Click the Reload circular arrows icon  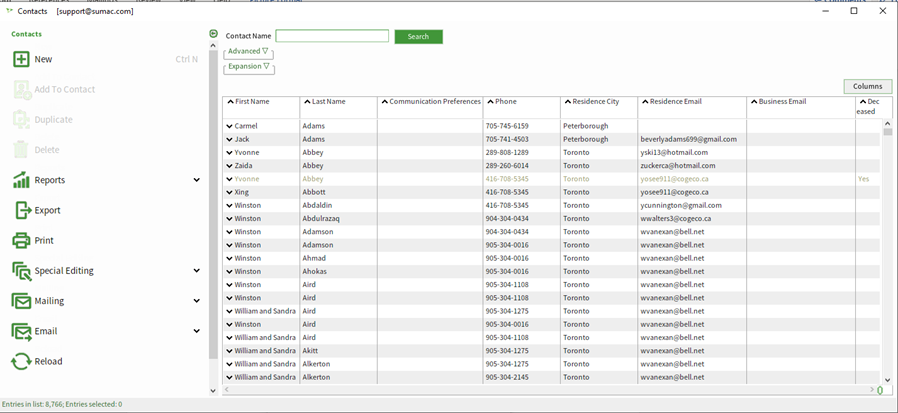click(x=21, y=361)
